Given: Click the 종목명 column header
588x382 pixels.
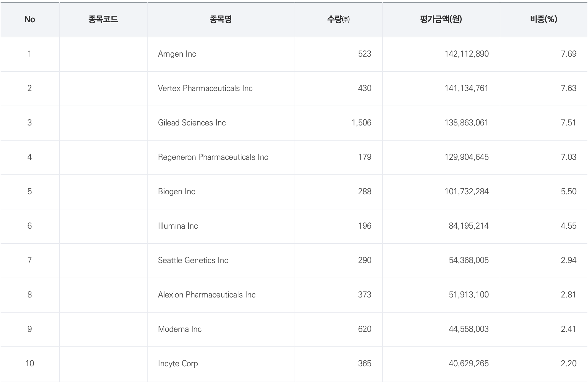Looking at the screenshot, I should click(x=220, y=19).
